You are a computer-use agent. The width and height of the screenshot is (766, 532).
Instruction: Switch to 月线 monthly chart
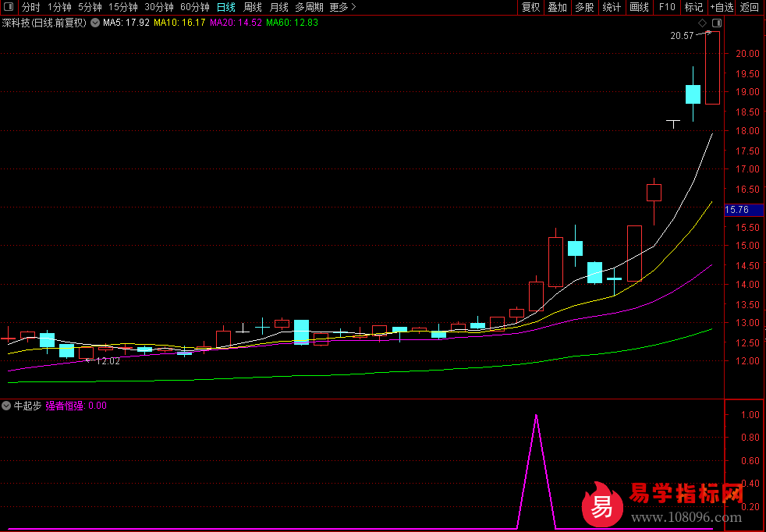pos(279,7)
